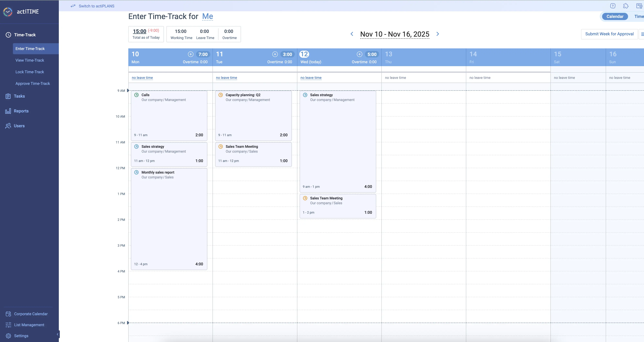Image resolution: width=644 pixels, height=342 pixels.
Task: Open the Tasks section in the sidebar
Action: tap(19, 96)
